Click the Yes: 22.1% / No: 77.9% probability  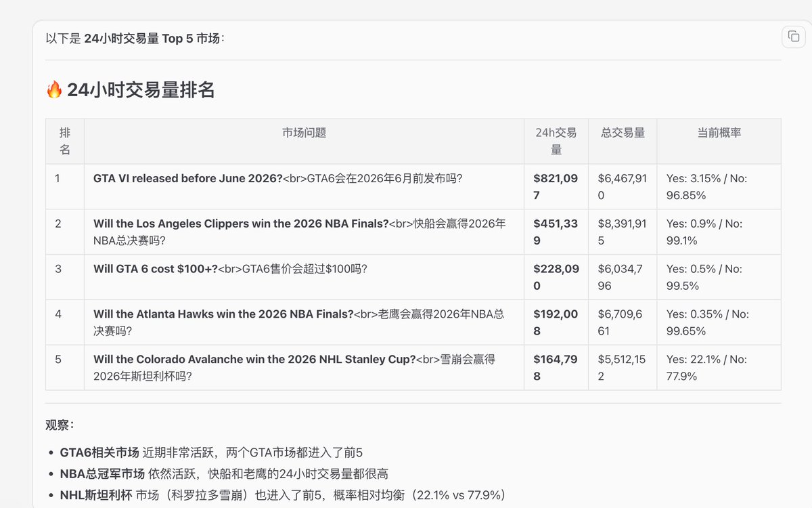pos(707,368)
